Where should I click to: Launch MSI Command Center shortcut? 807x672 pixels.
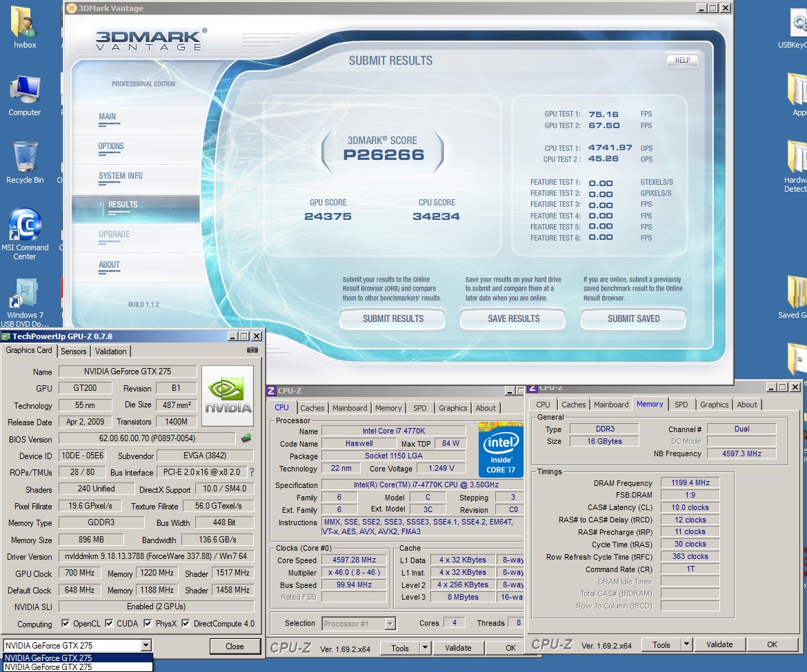[x=25, y=233]
